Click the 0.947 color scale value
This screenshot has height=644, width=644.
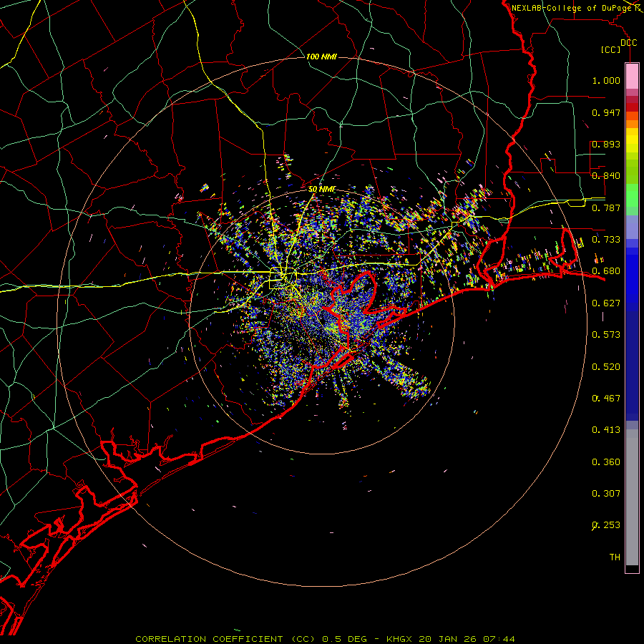coord(606,112)
